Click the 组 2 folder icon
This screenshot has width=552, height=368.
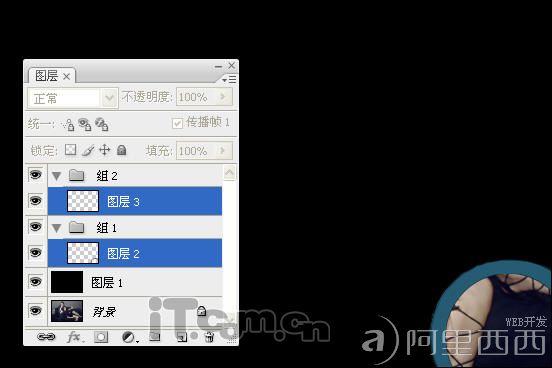[76, 175]
